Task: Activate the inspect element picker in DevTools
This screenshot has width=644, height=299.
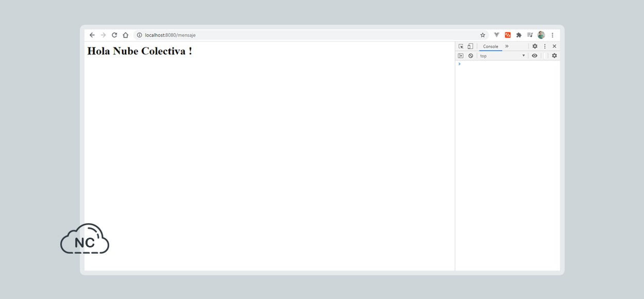Action: pos(461,46)
